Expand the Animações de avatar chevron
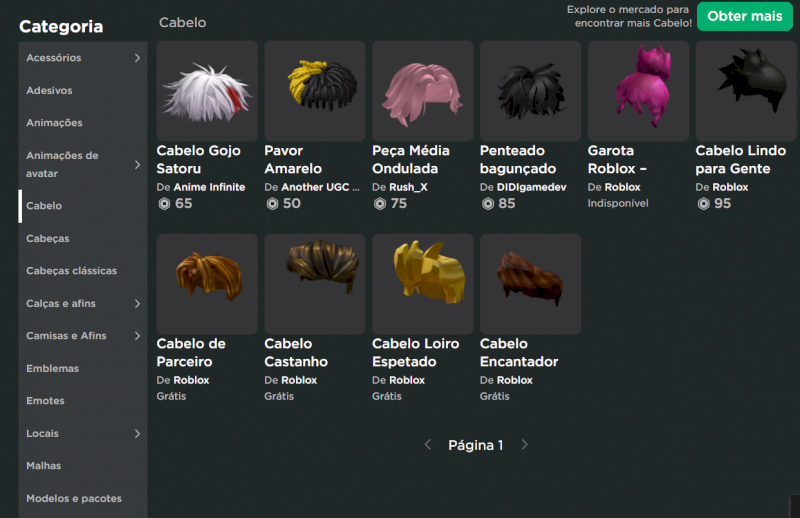Viewport: 800px width, 518px height. (137, 164)
